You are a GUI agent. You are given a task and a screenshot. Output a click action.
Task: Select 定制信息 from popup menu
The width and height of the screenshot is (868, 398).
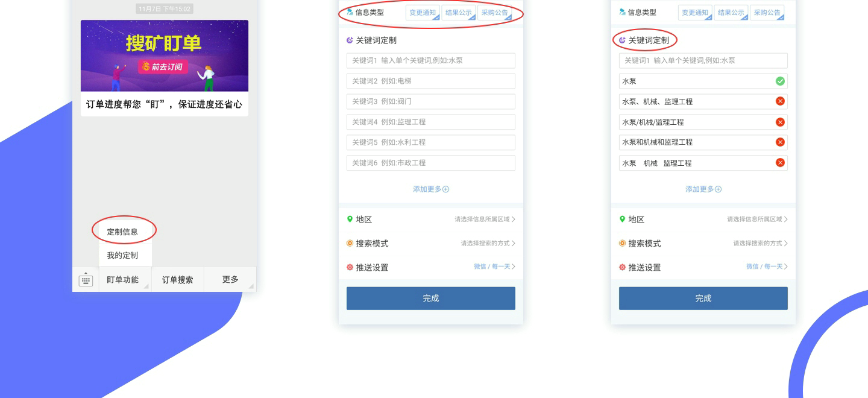point(122,232)
